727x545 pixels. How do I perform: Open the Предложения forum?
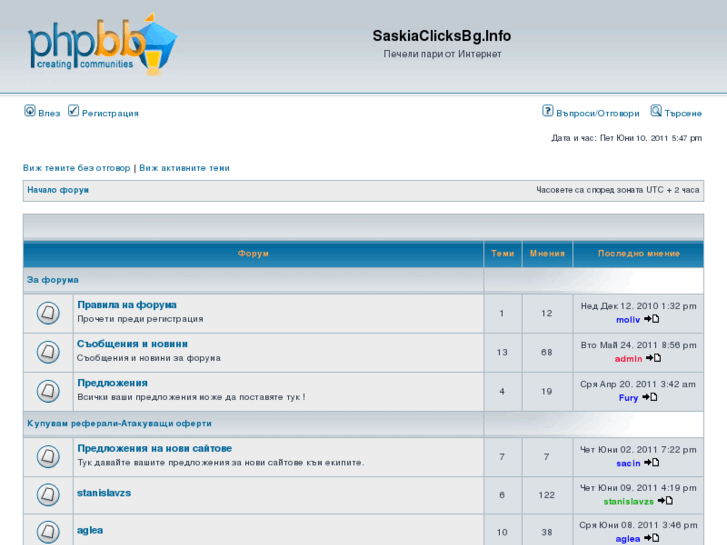tap(112, 383)
